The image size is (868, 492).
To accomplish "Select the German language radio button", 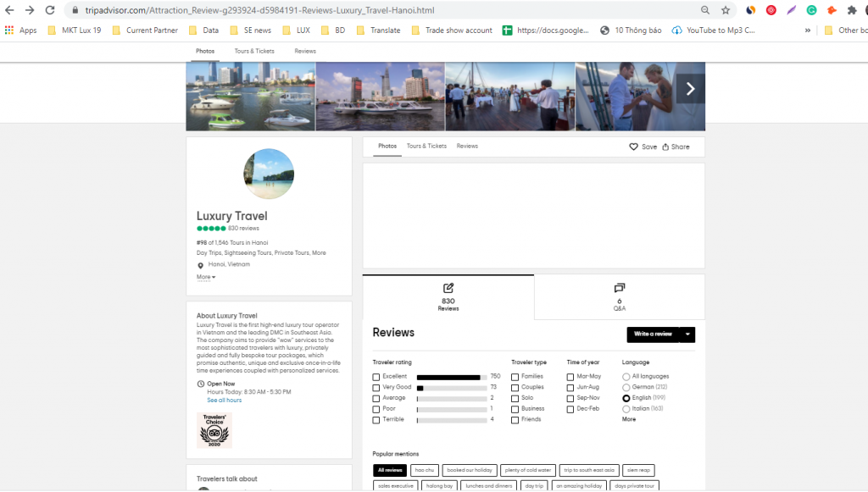I will point(626,388).
